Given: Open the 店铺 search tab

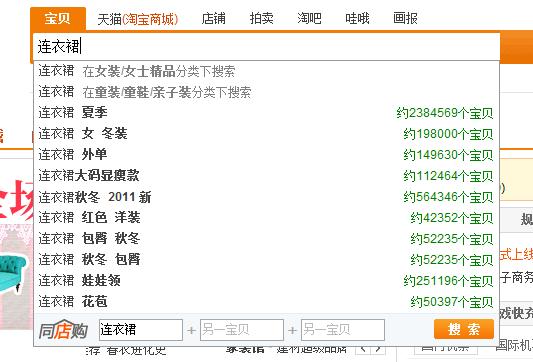Looking at the screenshot, I should [x=213, y=18].
